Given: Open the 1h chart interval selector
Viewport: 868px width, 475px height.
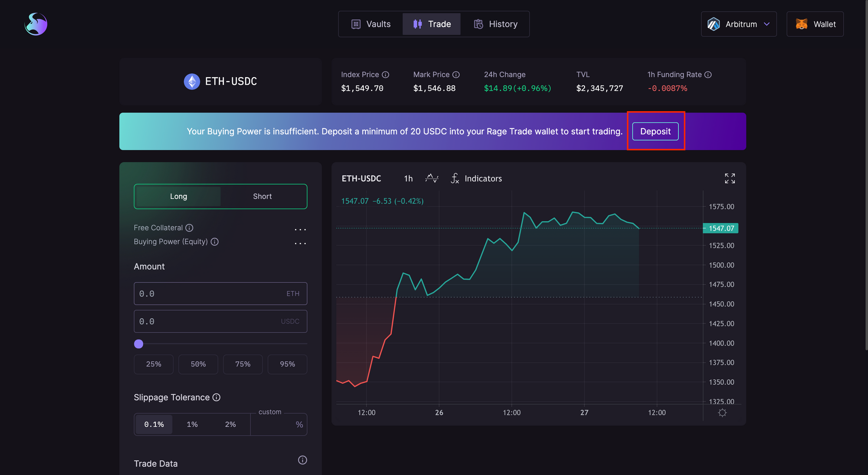Looking at the screenshot, I should (x=408, y=178).
